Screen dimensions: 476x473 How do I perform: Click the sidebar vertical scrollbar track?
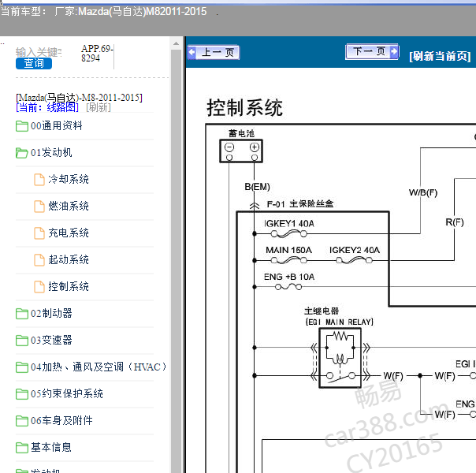click(176, 261)
